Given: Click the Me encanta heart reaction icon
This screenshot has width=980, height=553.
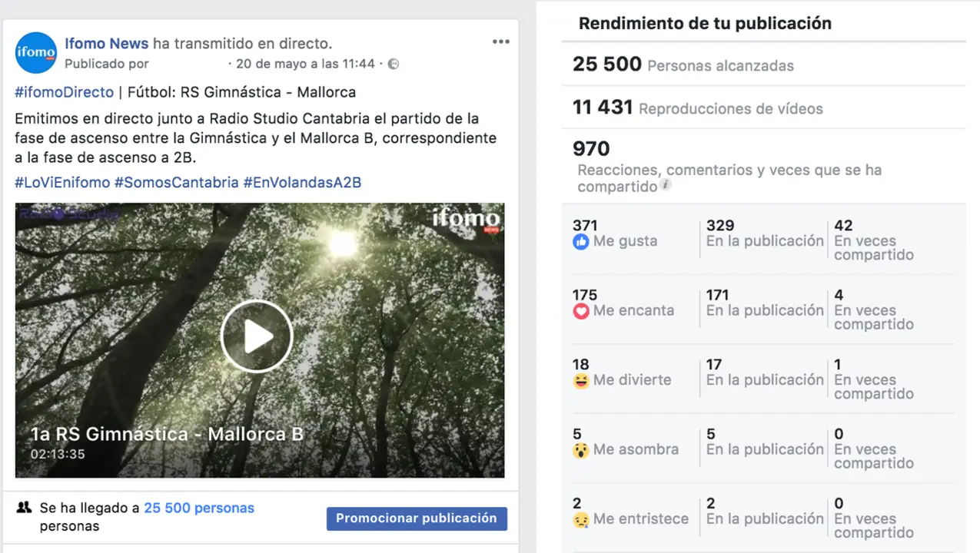Looking at the screenshot, I should pos(581,311).
